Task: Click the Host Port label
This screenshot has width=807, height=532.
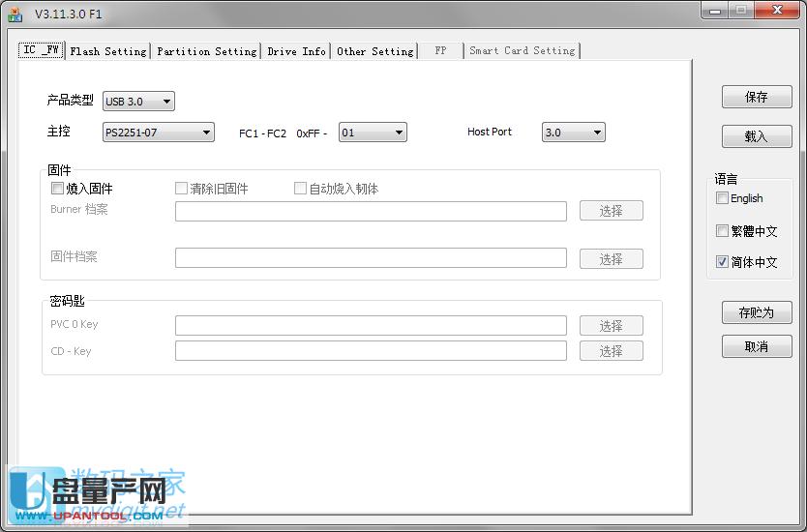Action: pyautogui.click(x=490, y=132)
